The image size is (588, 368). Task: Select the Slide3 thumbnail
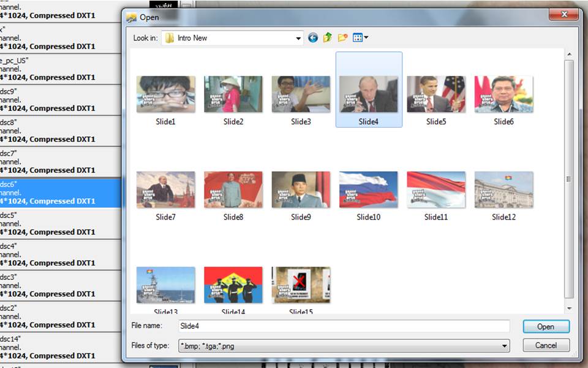[301, 94]
